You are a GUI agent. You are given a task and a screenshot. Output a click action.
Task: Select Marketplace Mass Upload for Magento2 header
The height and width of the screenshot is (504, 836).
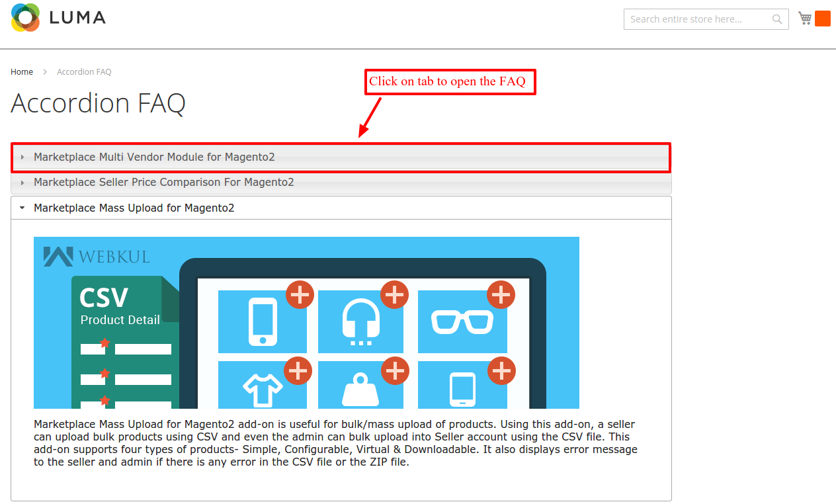point(134,208)
